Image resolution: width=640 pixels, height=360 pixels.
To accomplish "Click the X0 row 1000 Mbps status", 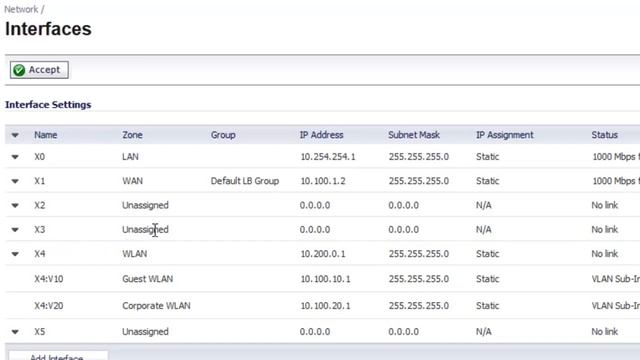I will 616,157.
